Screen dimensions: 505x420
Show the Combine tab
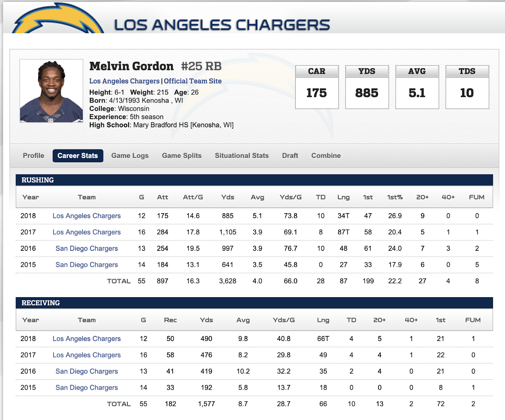click(x=326, y=156)
